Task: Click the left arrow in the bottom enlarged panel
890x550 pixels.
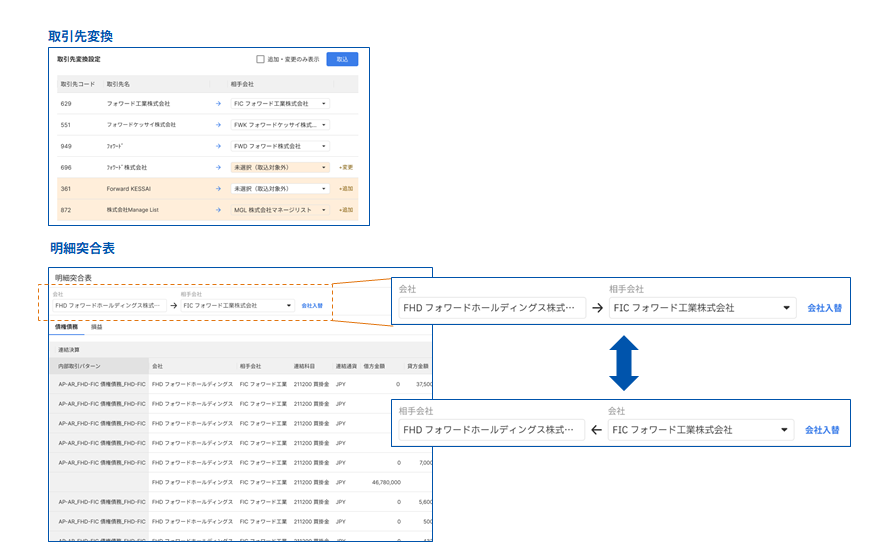Action: (x=596, y=430)
